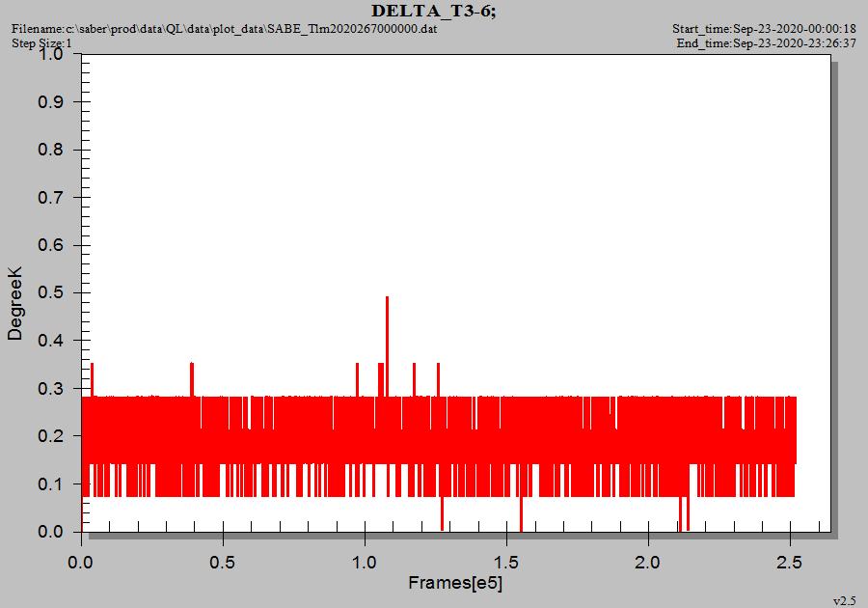Click x-axis tick value 0.5
Screen dimensions: 868x608
coord(222,563)
